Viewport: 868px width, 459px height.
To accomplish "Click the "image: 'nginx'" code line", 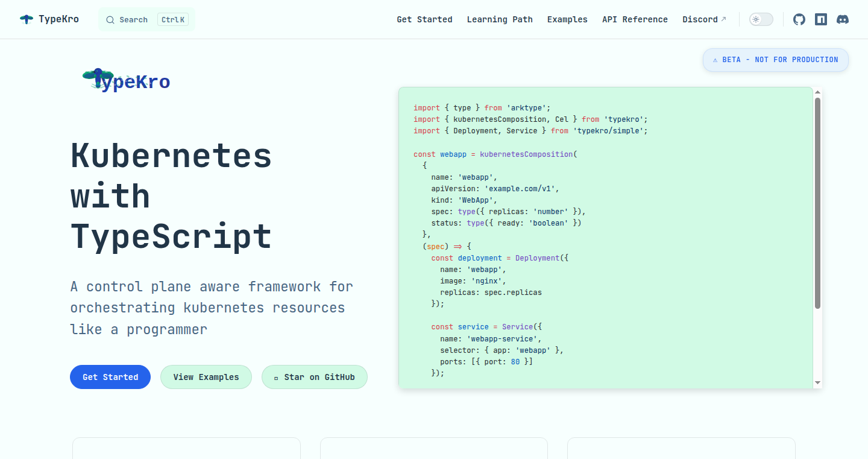I will pos(473,281).
